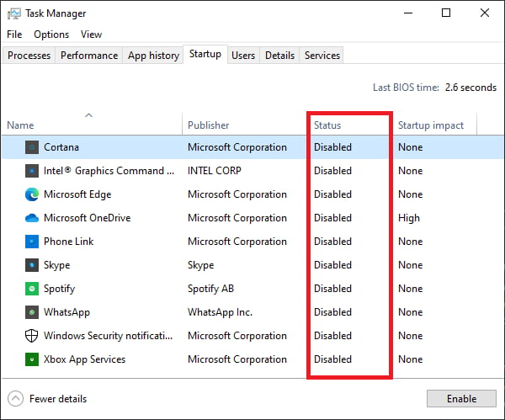The height and width of the screenshot is (420, 505).
Task: Click the Cortana app icon
Action: coord(32,147)
